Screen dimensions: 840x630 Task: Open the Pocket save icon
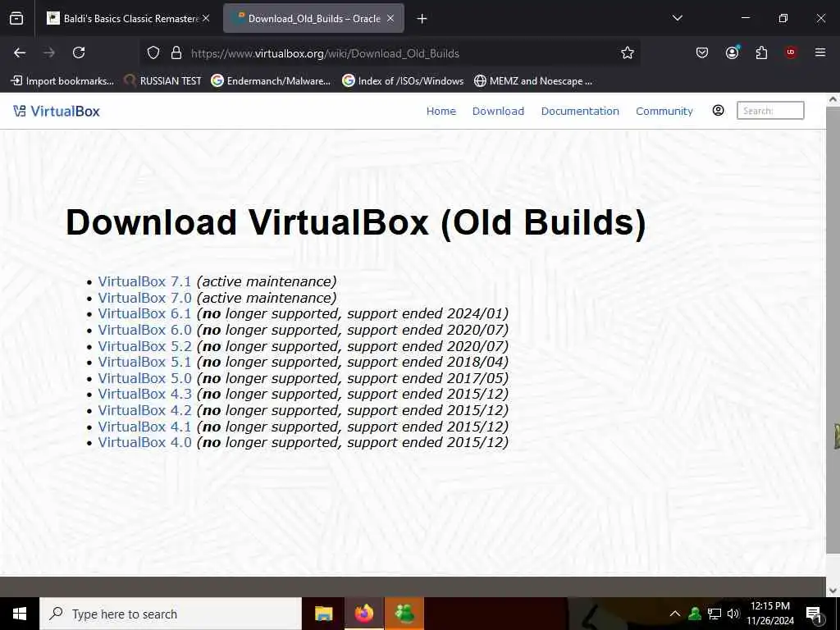click(x=702, y=52)
